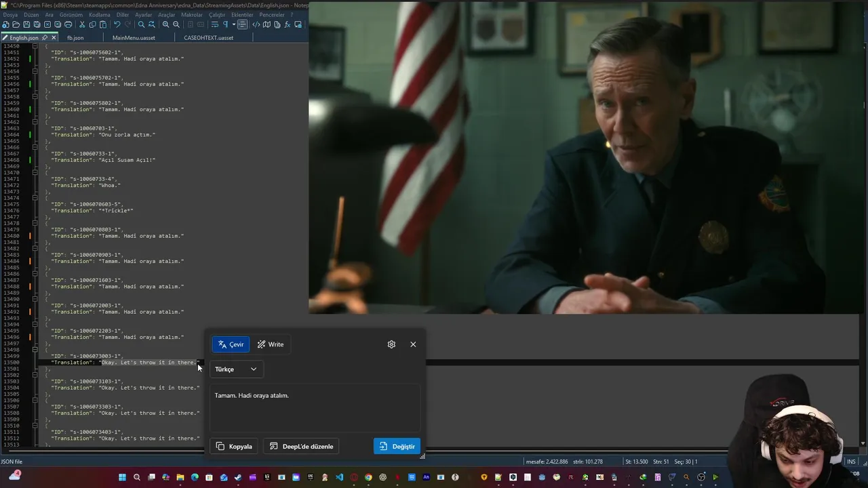Open DeepL popup settings gear
Screen dimensions: 868x488
pos(391,344)
